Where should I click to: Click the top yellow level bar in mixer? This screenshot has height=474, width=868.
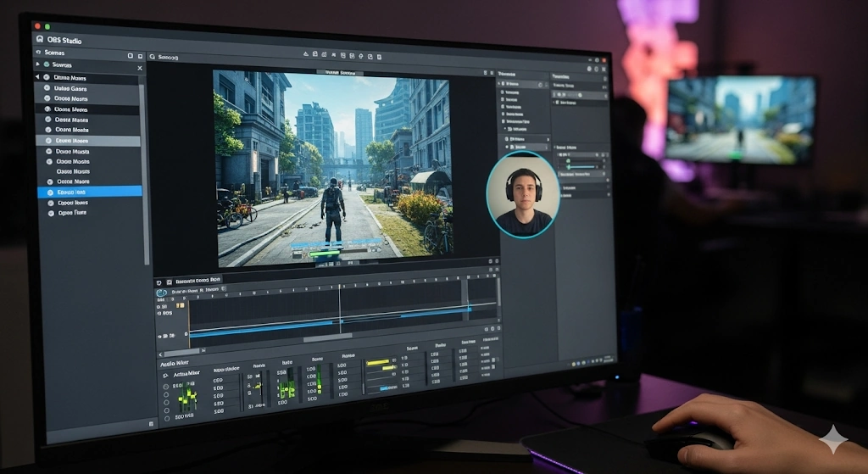pos(378,363)
